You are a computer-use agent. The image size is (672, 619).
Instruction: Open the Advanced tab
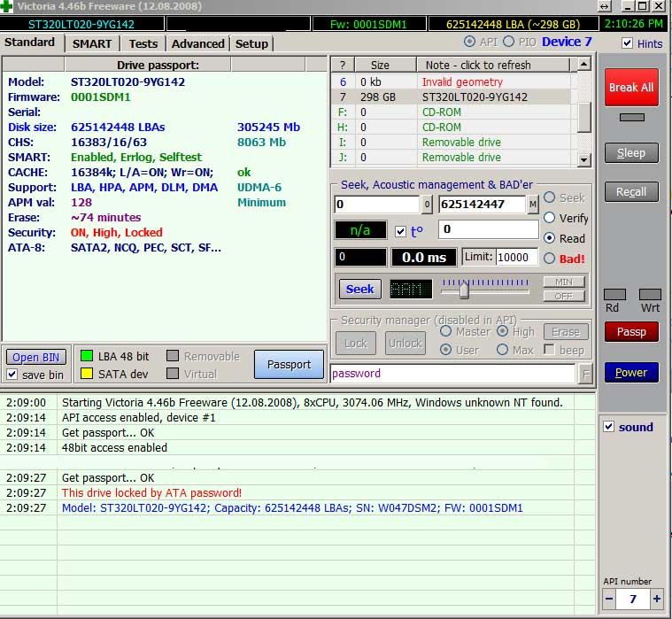click(198, 43)
